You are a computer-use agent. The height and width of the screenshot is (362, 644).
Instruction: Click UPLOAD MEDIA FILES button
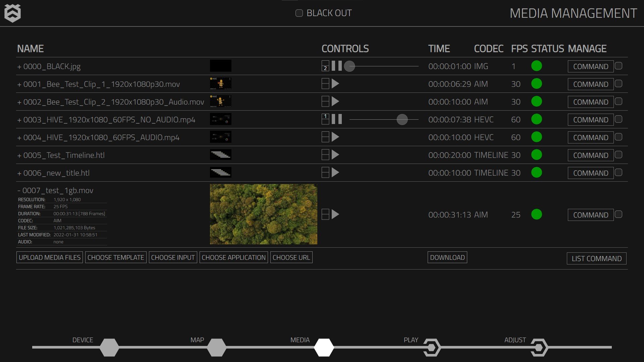tap(50, 257)
